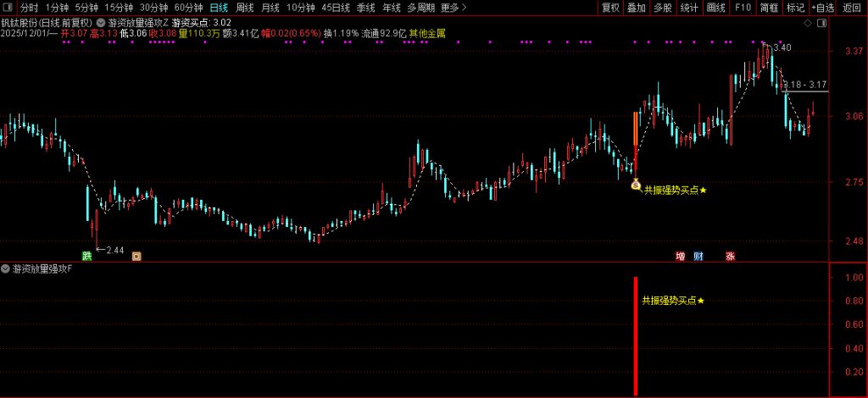Open the 统计 statistics button

tap(688, 8)
